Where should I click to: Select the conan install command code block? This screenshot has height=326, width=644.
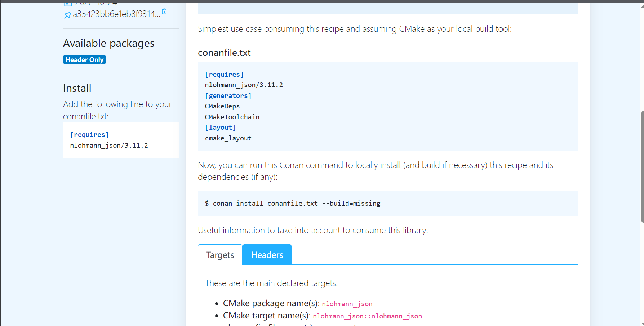293,203
